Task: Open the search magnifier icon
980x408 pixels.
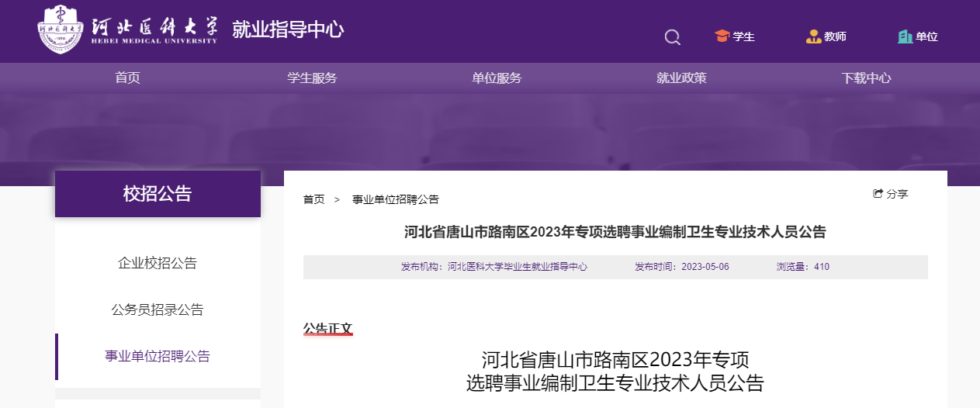Action: point(673,37)
